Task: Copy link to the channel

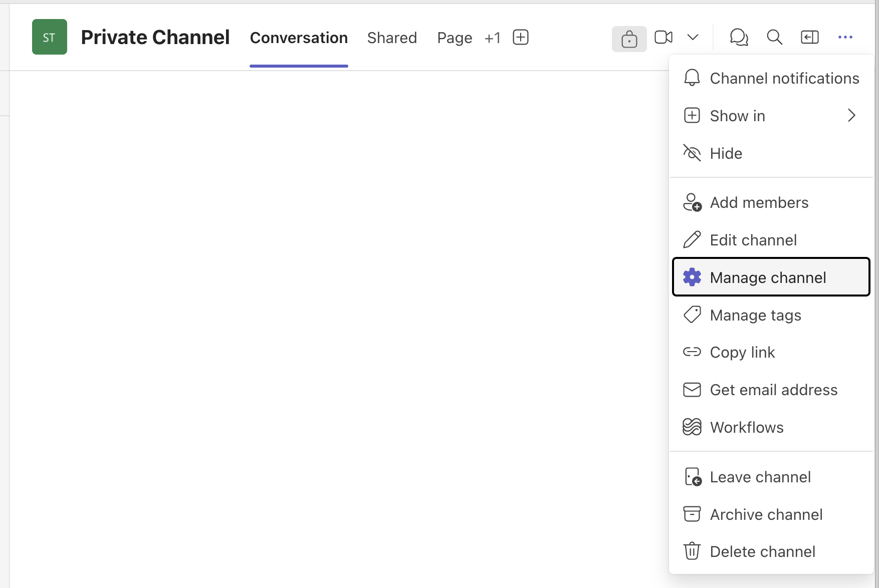Action: (x=771, y=352)
